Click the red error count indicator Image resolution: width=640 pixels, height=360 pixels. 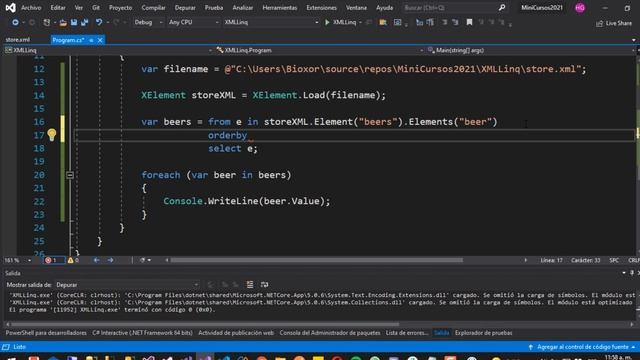coord(51,260)
